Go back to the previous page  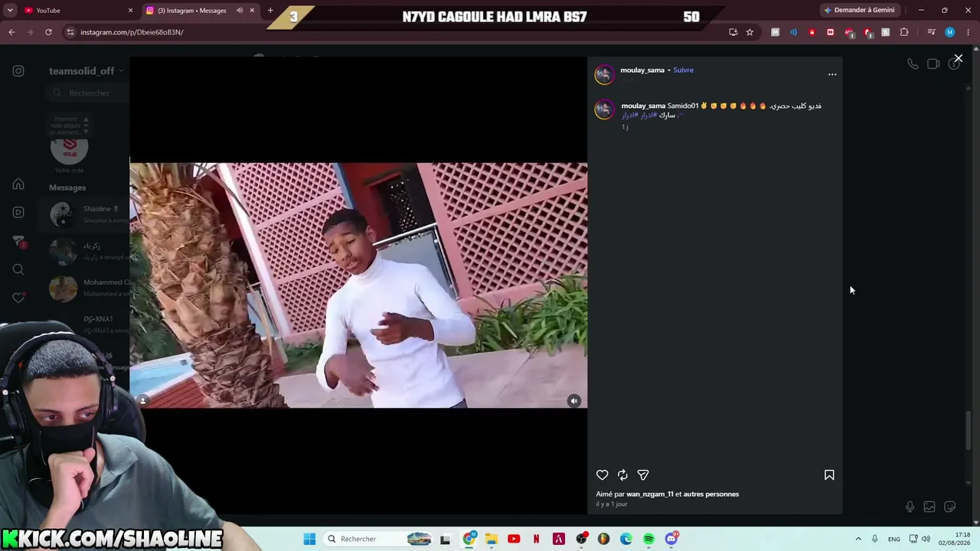tap(11, 32)
